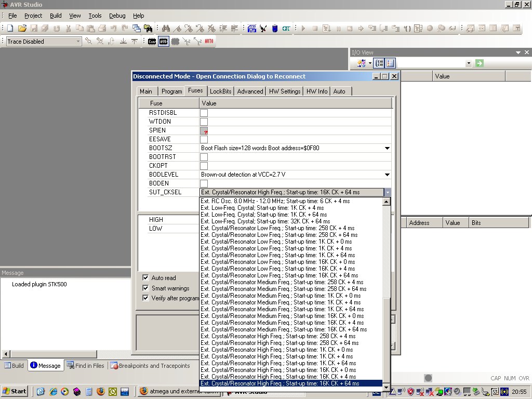The width and height of the screenshot is (532, 399).
Task: Click the red AUTO icon
Action: tap(209, 42)
